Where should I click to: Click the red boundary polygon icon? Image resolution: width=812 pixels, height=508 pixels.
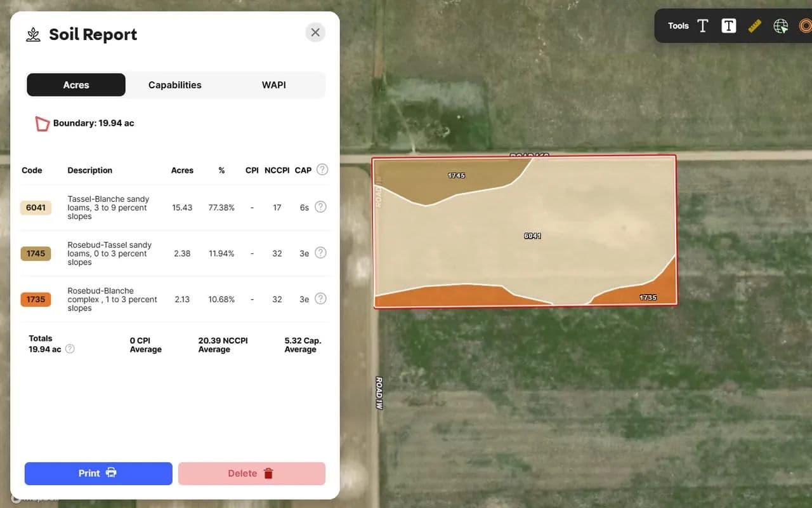42,124
